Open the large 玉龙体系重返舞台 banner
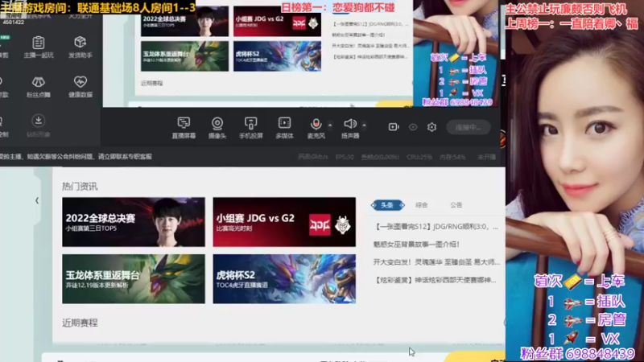This screenshot has height=362, width=644. (134, 279)
